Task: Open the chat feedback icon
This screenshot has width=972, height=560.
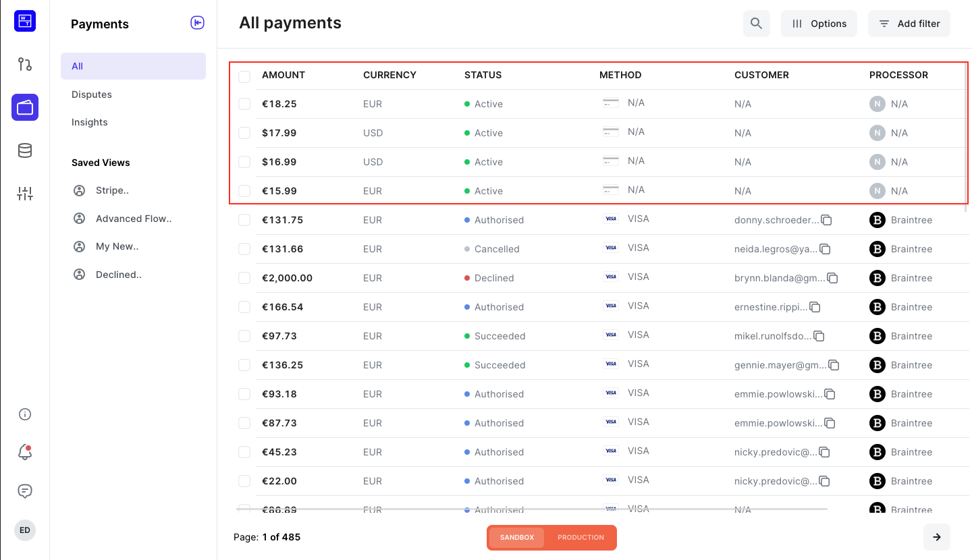Action: point(25,491)
